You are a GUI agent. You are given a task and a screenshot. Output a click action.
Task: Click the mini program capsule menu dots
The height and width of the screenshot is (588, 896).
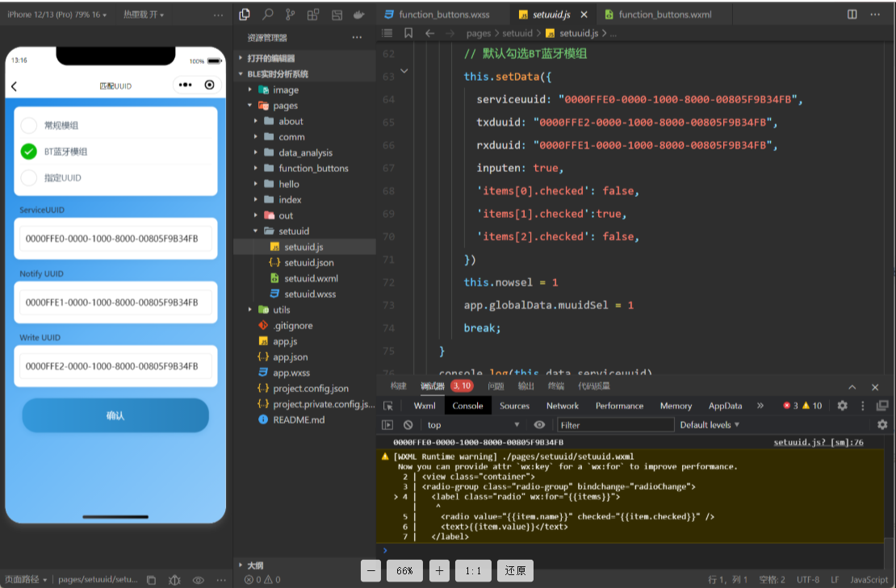(x=185, y=85)
